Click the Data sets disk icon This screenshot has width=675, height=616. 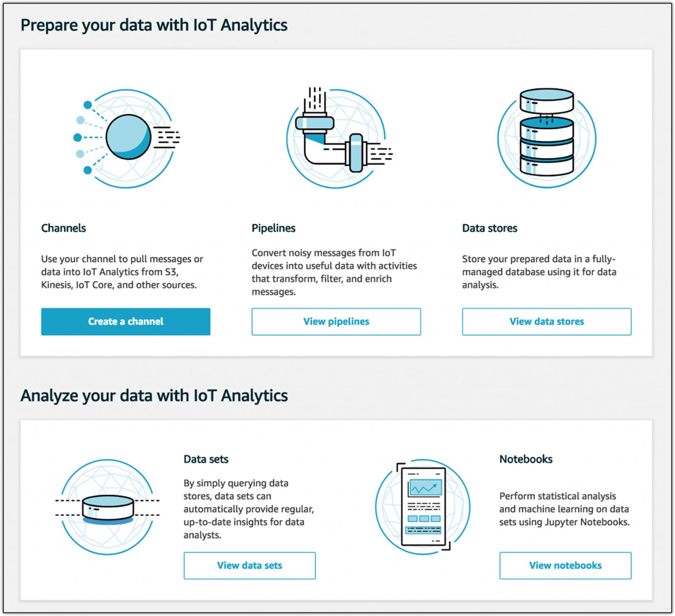click(x=108, y=507)
